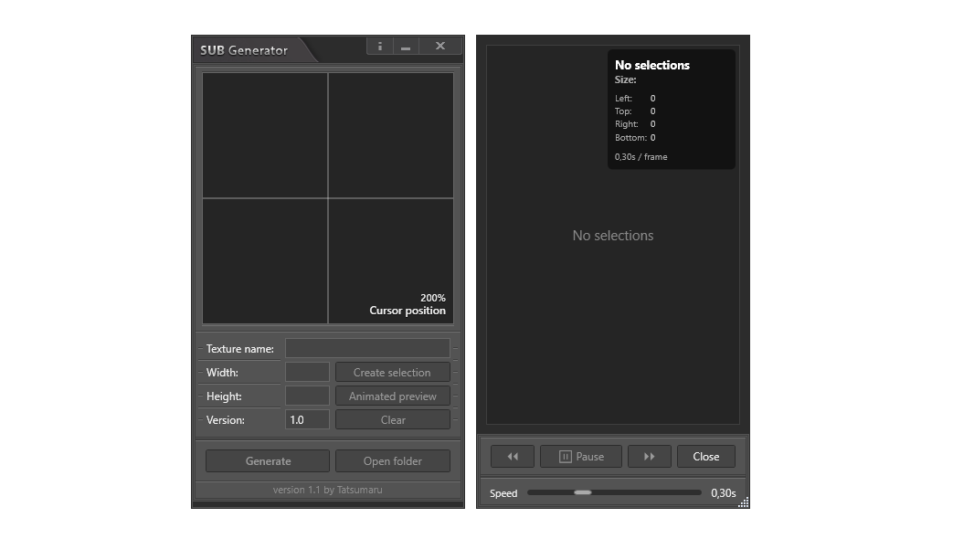Click the fast-forward icon in the preview player

coord(650,456)
